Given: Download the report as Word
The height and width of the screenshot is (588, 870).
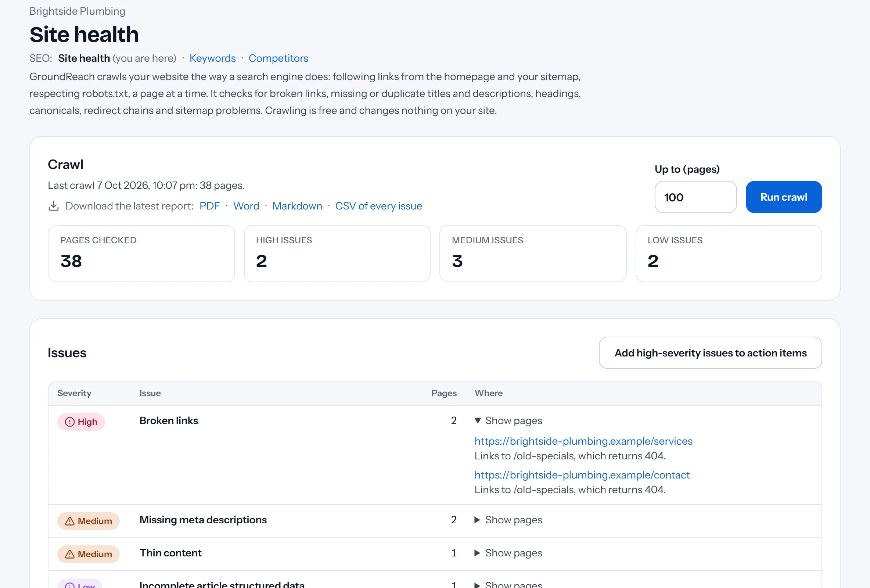Looking at the screenshot, I should point(246,206).
